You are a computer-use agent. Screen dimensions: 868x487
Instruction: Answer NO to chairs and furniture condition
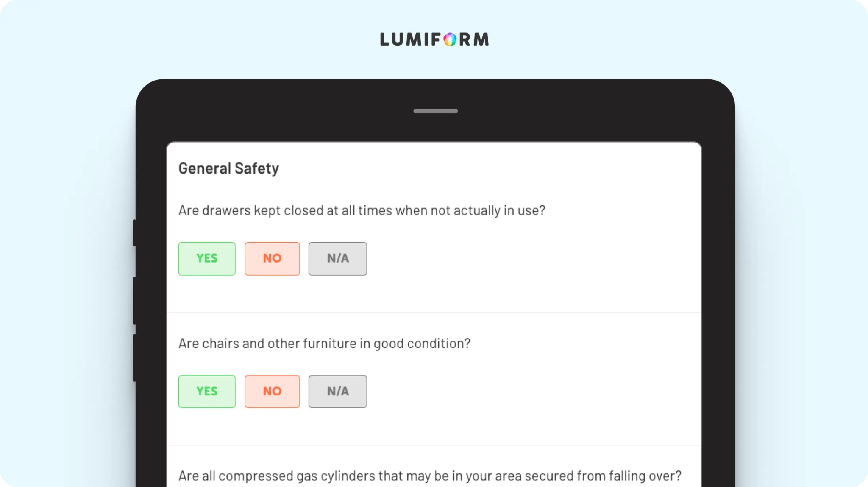click(272, 391)
